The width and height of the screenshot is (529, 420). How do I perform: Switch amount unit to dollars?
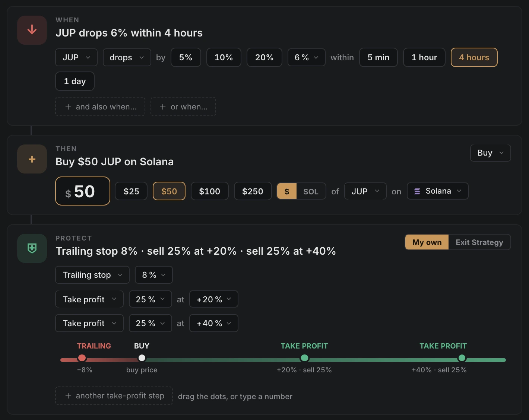tap(287, 191)
